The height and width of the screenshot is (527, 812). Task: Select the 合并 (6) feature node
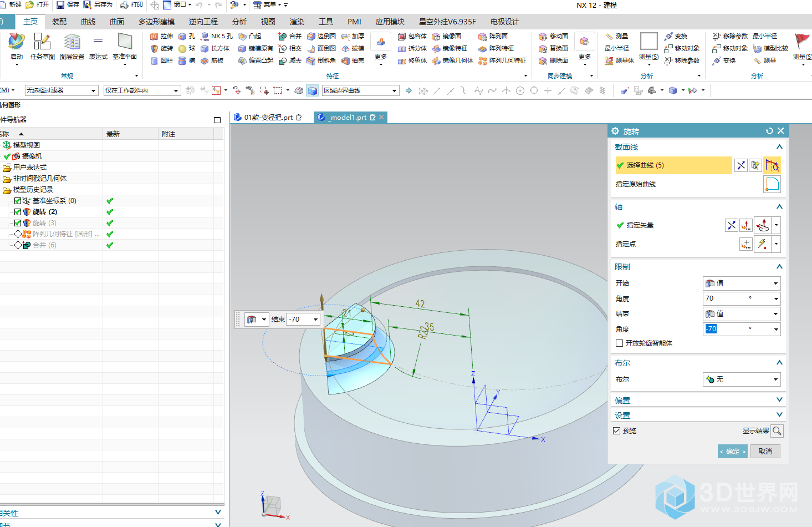[x=44, y=245]
